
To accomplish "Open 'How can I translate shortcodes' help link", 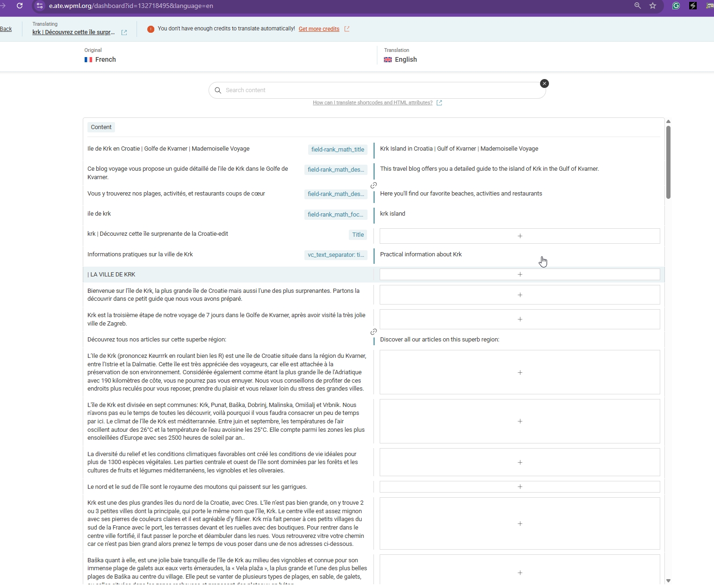I will [372, 102].
